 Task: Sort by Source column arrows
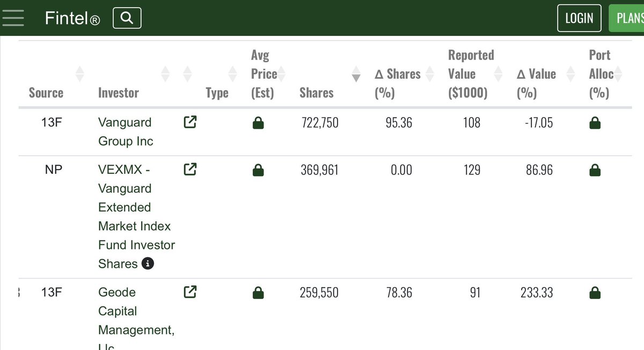point(80,74)
